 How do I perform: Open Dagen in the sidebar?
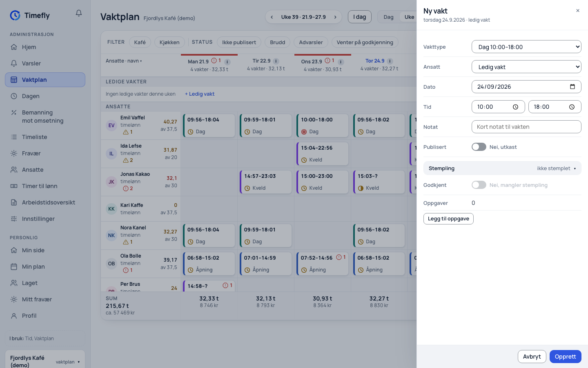(x=45, y=96)
